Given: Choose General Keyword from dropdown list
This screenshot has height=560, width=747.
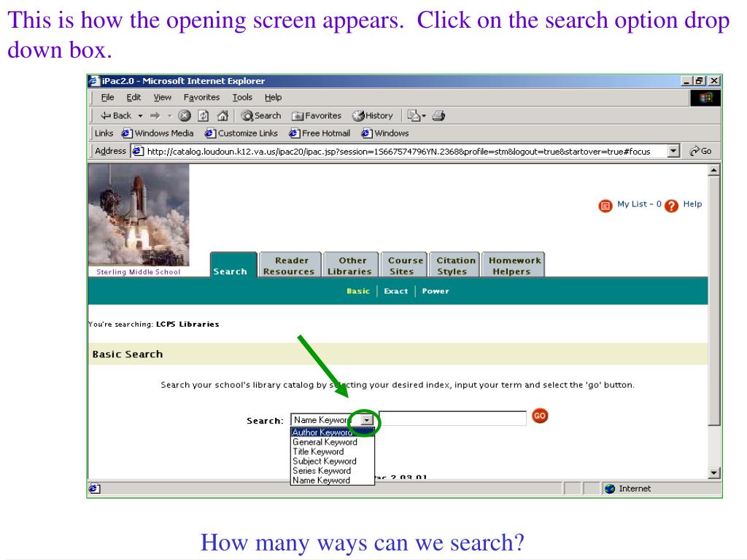Looking at the screenshot, I should (333, 442).
